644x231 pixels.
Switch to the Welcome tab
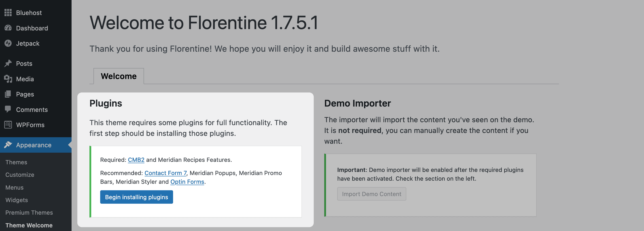119,76
